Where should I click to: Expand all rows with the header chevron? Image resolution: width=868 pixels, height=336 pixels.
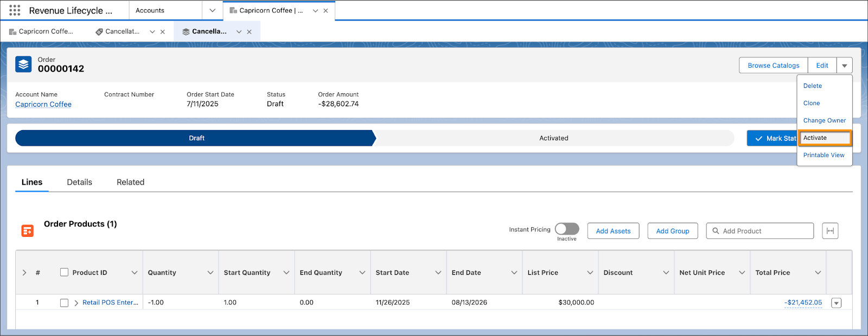[24, 273]
